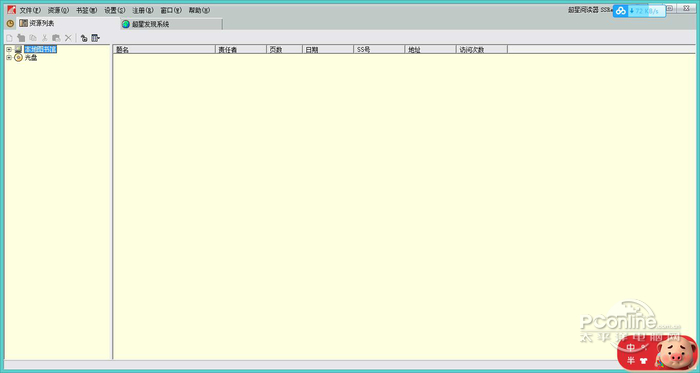Click the Baidu cloud floating widget icon

tap(621, 11)
